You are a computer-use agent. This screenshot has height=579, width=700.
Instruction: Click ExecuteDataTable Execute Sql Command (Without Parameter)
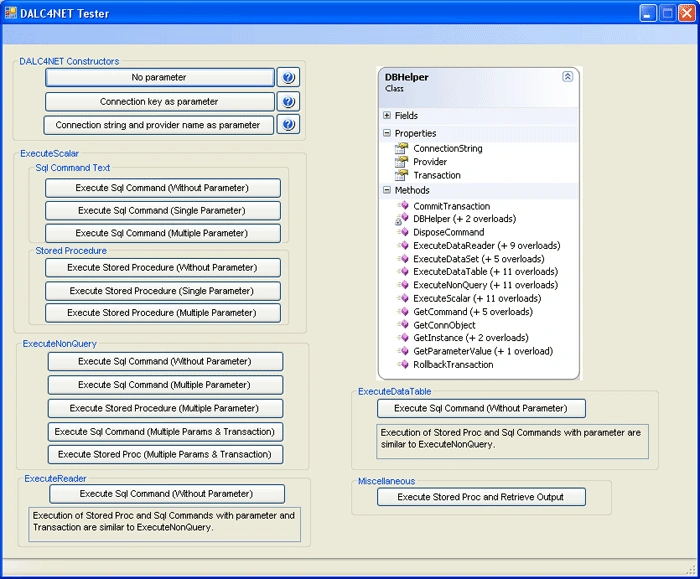[x=481, y=408]
